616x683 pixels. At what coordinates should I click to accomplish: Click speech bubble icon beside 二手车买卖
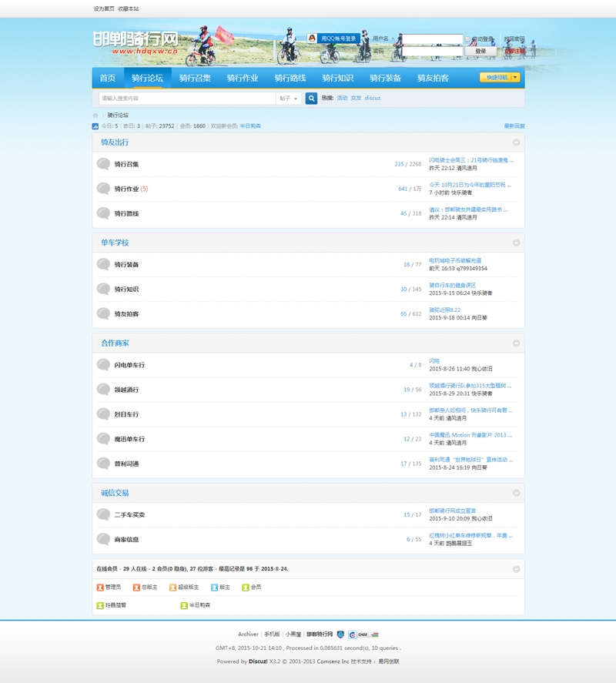point(103,514)
